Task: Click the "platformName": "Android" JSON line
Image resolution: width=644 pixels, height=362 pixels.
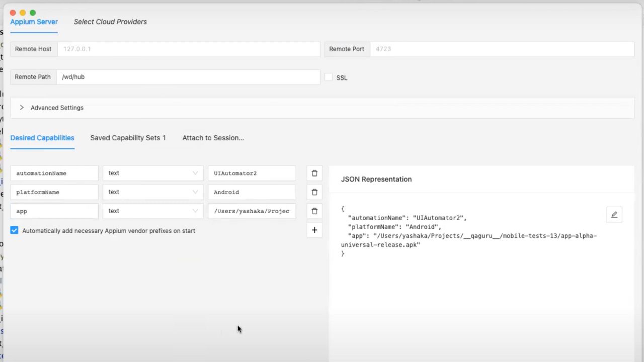Action: click(394, 227)
